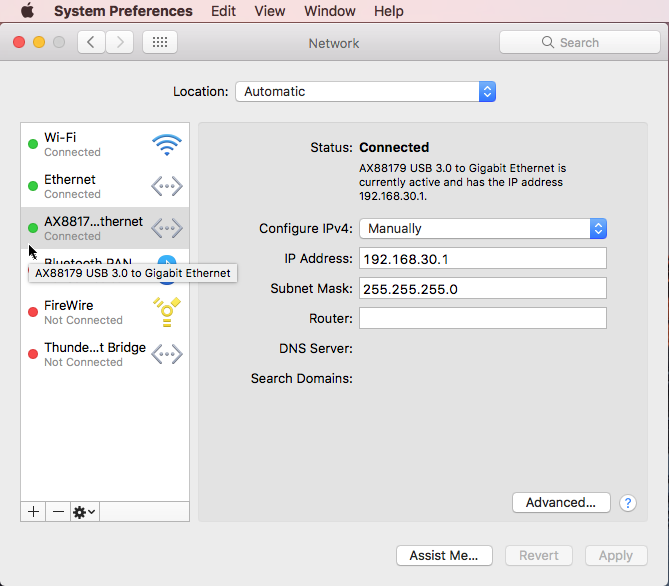669x586 pixels.
Task: Click the Wi-Fi signal icon in the sidebar
Action: pos(166,144)
